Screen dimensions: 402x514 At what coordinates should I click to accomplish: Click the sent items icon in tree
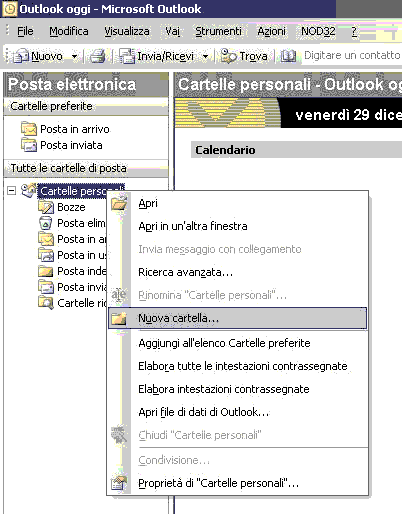click(46, 287)
